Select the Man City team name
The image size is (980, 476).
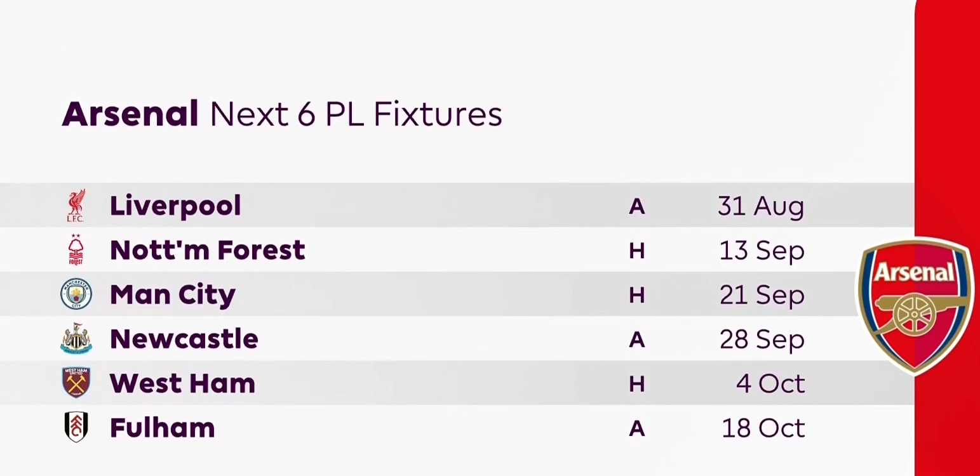172,294
